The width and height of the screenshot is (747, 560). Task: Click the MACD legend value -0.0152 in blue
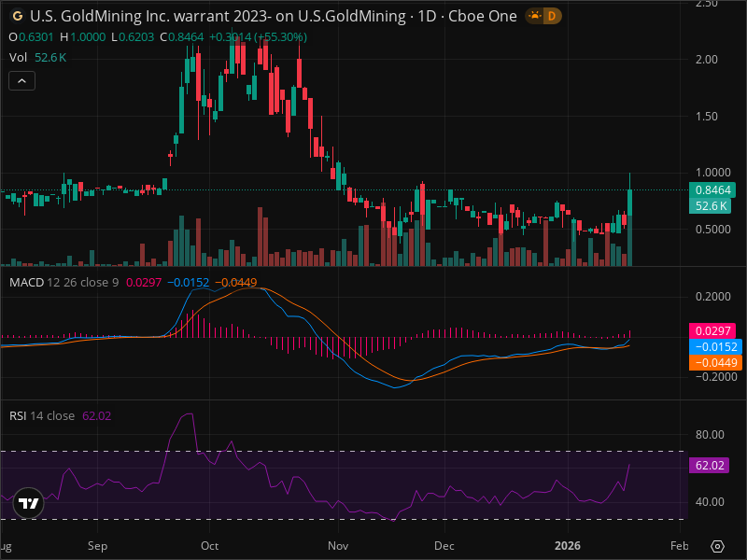tap(189, 283)
